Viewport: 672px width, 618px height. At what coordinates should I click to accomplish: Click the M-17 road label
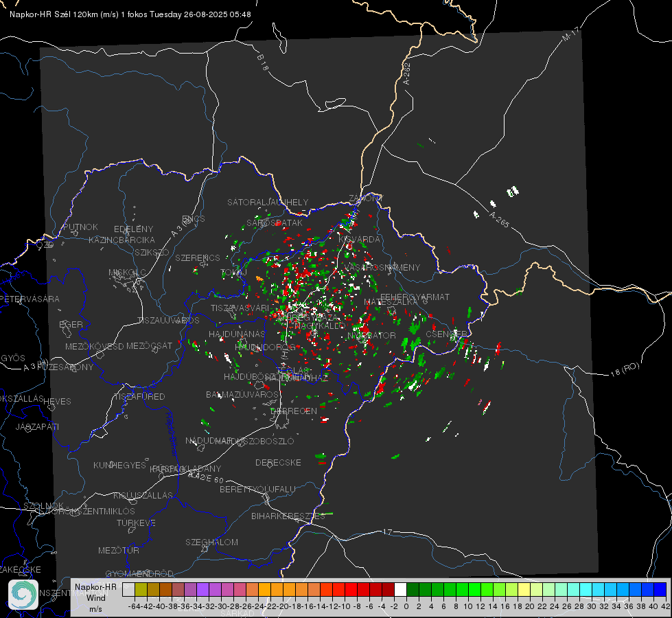[571, 34]
